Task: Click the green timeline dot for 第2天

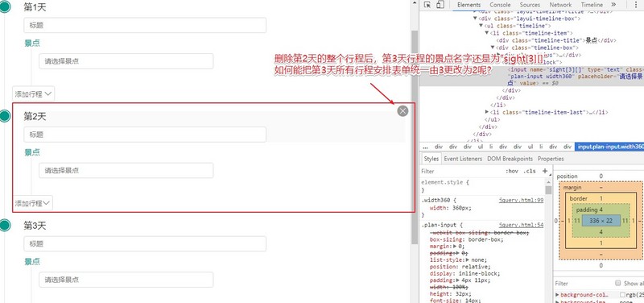Action: pos(5,116)
